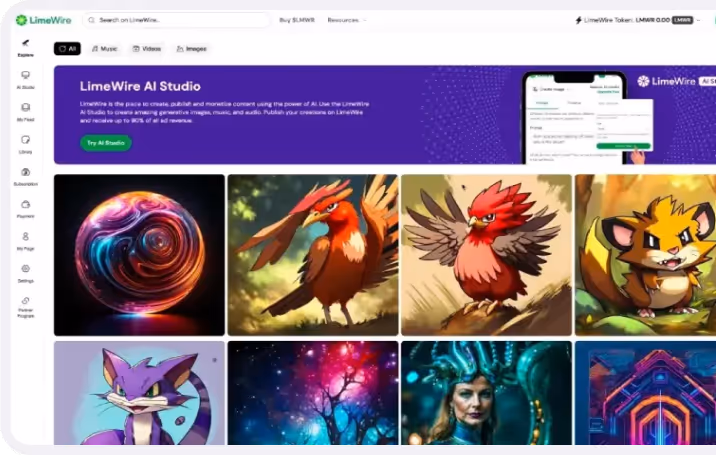Image resolution: width=716 pixels, height=455 pixels.
Task: Click the lightning bolt token icon
Action: (x=579, y=20)
